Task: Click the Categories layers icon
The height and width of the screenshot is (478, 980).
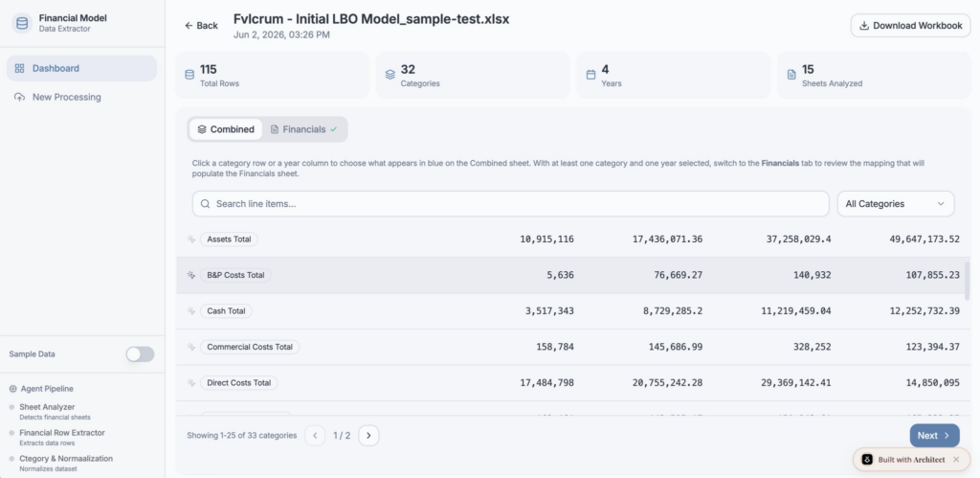Action: (x=390, y=75)
